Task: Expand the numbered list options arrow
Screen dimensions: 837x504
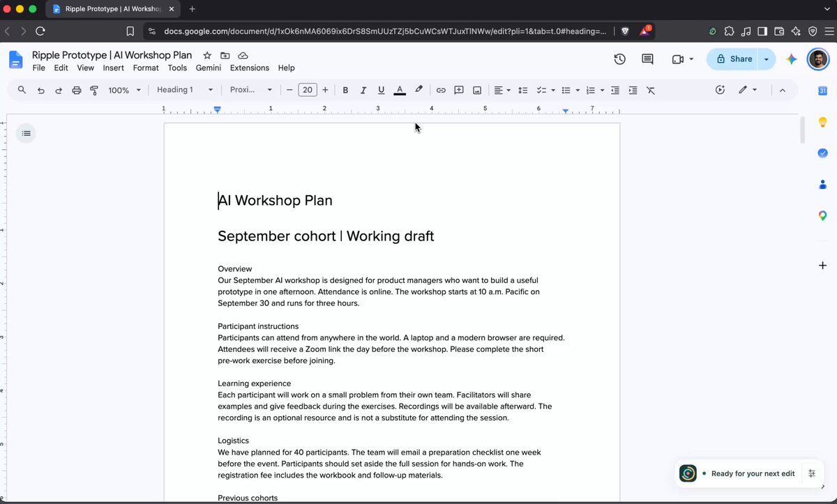Action: pyautogui.click(x=602, y=90)
